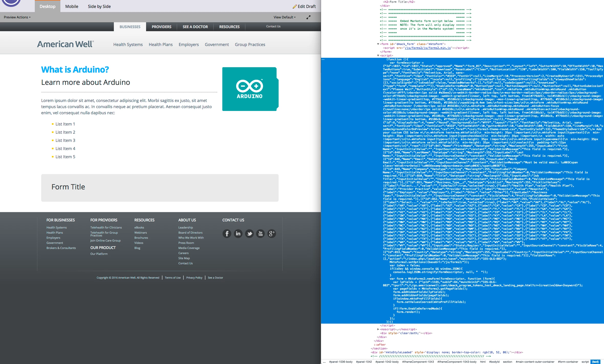Switch to the Mobile preview tab
Screen dimensions: 604x364
click(x=72, y=6)
